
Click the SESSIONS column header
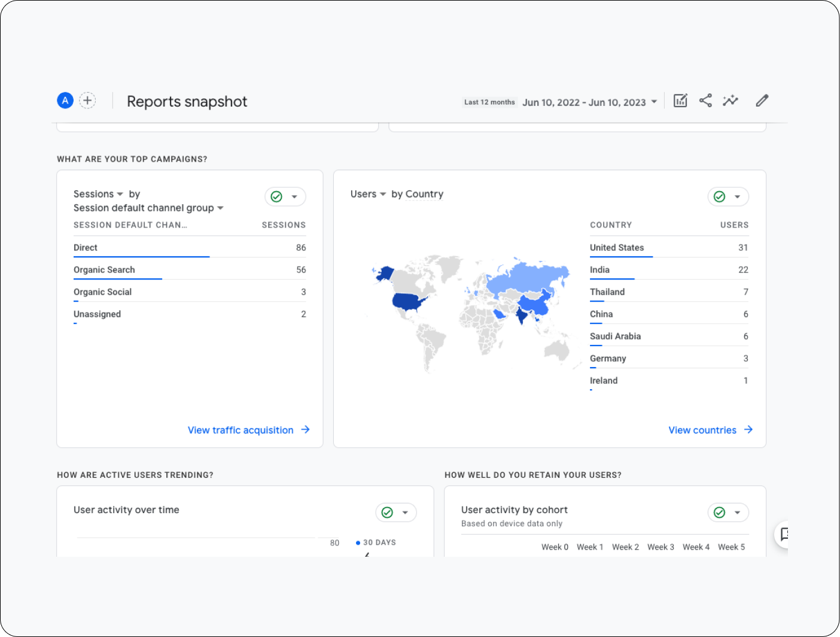tap(284, 225)
